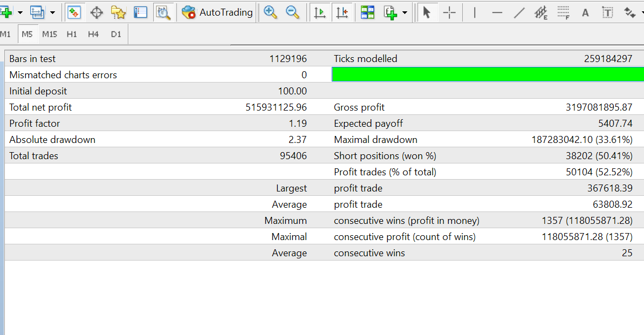The height and width of the screenshot is (335, 644).
Task: Click the Average consecutive wins value 25
Action: coord(627,253)
